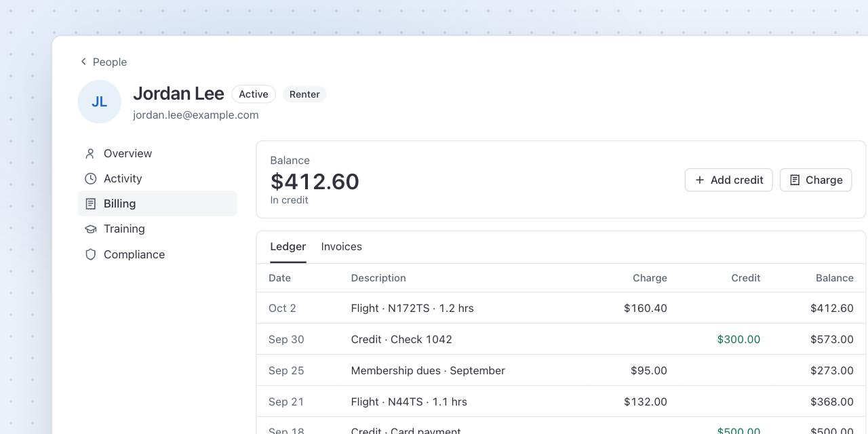The image size is (868, 434).
Task: Open the Overview section
Action: click(157, 154)
